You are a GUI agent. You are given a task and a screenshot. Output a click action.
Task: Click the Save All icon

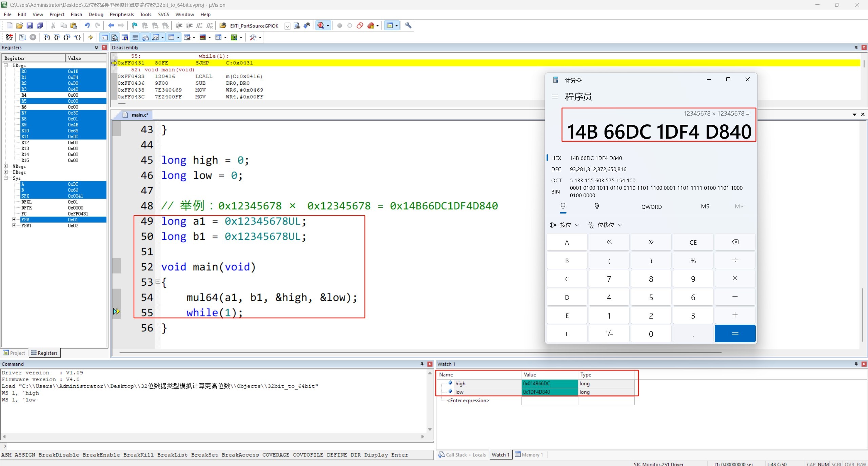(40, 25)
